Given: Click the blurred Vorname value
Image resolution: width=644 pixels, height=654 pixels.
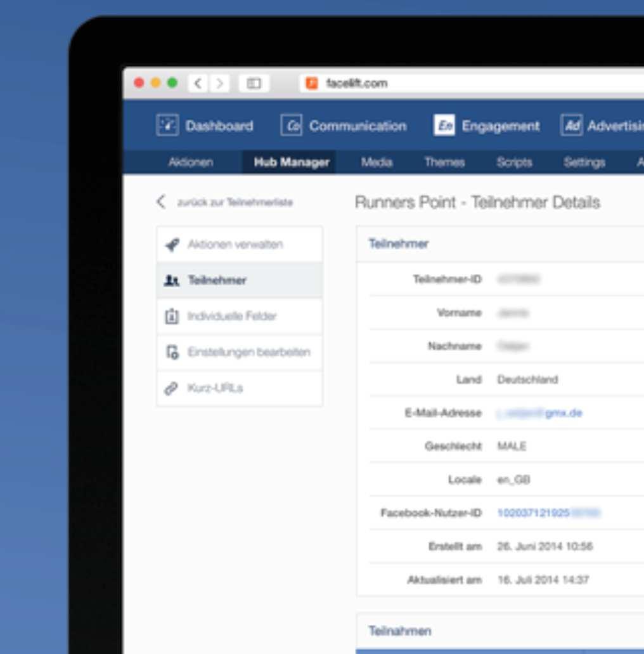Looking at the screenshot, I should [513, 313].
